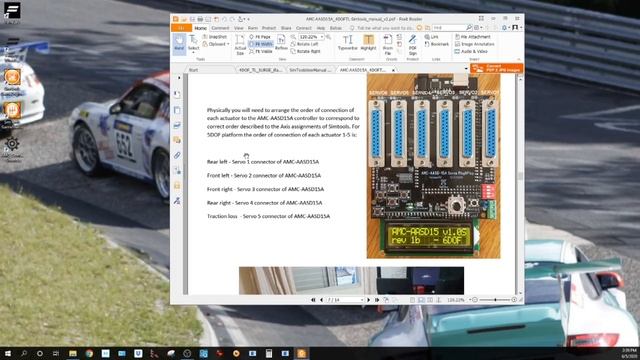Screen dimensions: 640x360
Task: Click the status bar zoom-out minus button
Action: click(475, 300)
